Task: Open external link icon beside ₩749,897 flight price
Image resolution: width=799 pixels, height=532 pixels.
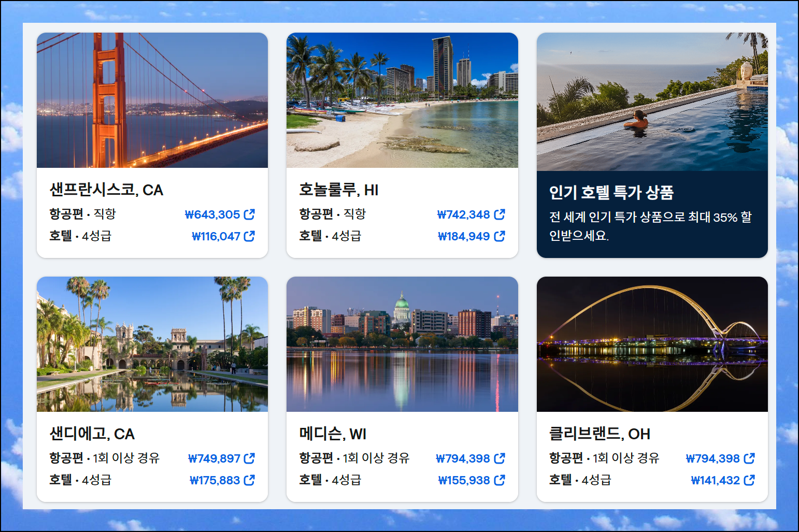Action: click(249, 458)
